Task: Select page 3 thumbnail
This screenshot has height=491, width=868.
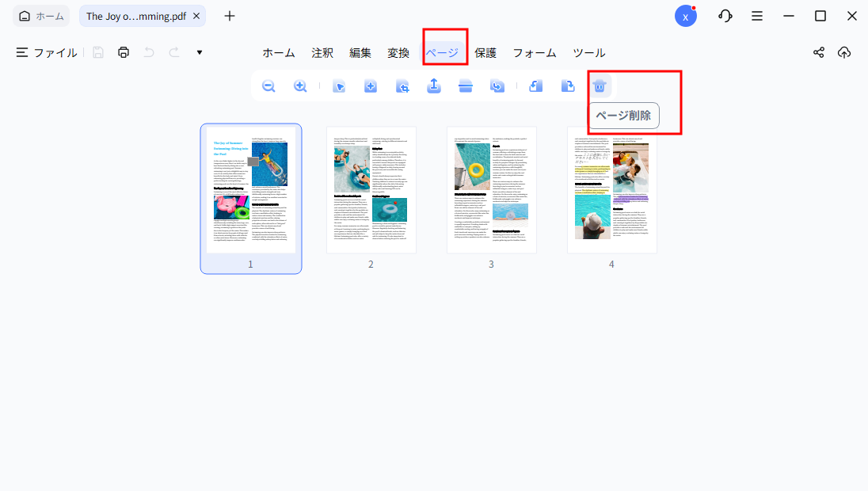Action: click(491, 189)
